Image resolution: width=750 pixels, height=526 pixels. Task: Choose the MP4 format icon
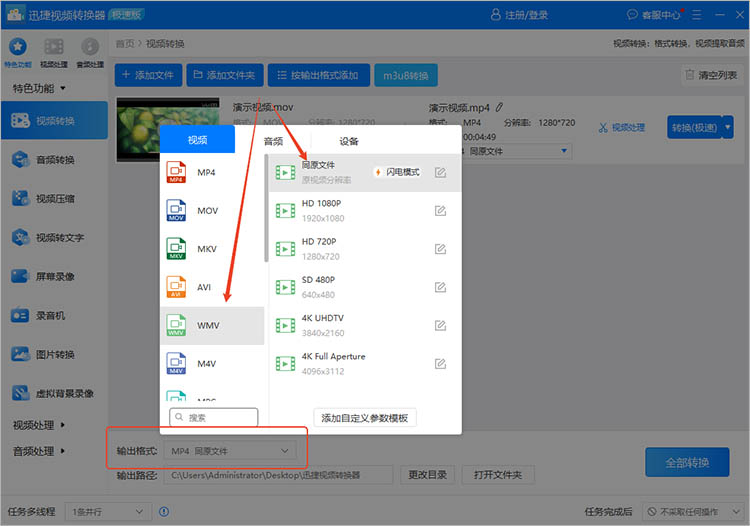tap(176, 172)
